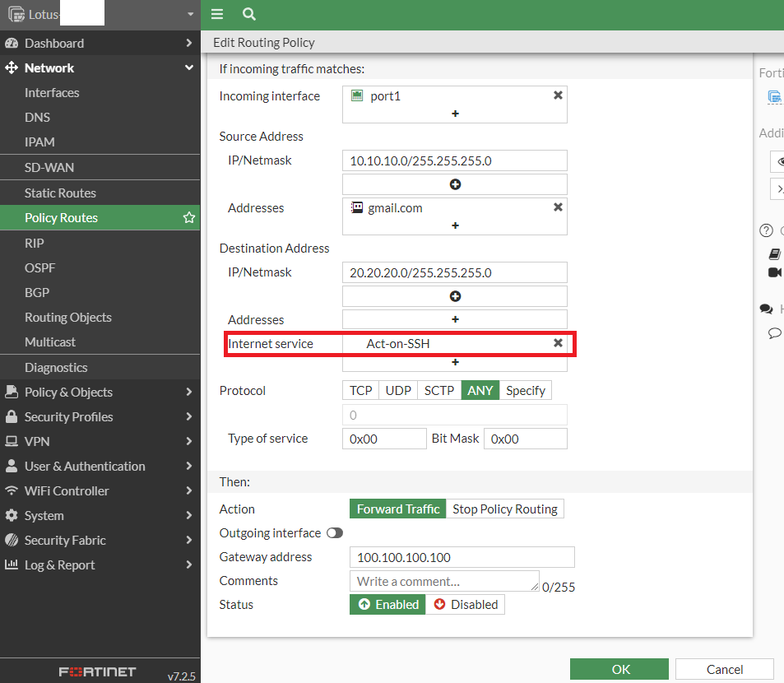
Task: Add a source address with plus
Action: click(x=455, y=225)
